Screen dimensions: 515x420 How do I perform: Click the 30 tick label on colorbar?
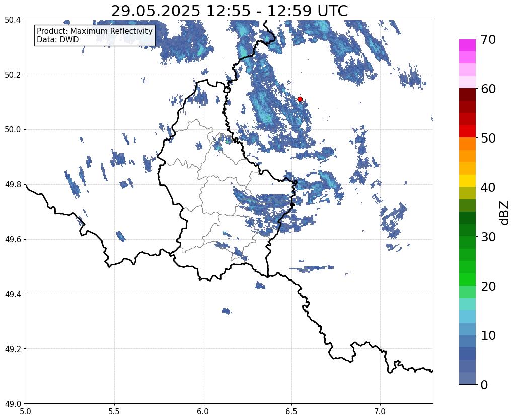[x=488, y=236]
